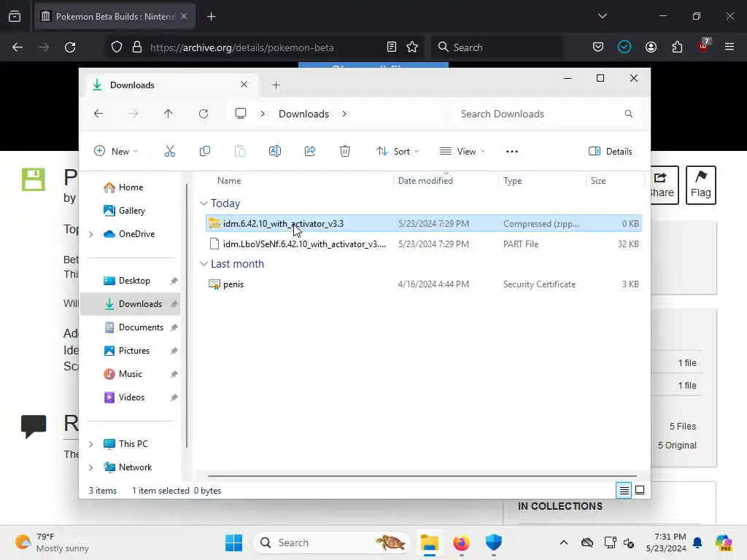The width and height of the screenshot is (747, 560).
Task: Close the Downloads Explorer tab
Action: [244, 85]
